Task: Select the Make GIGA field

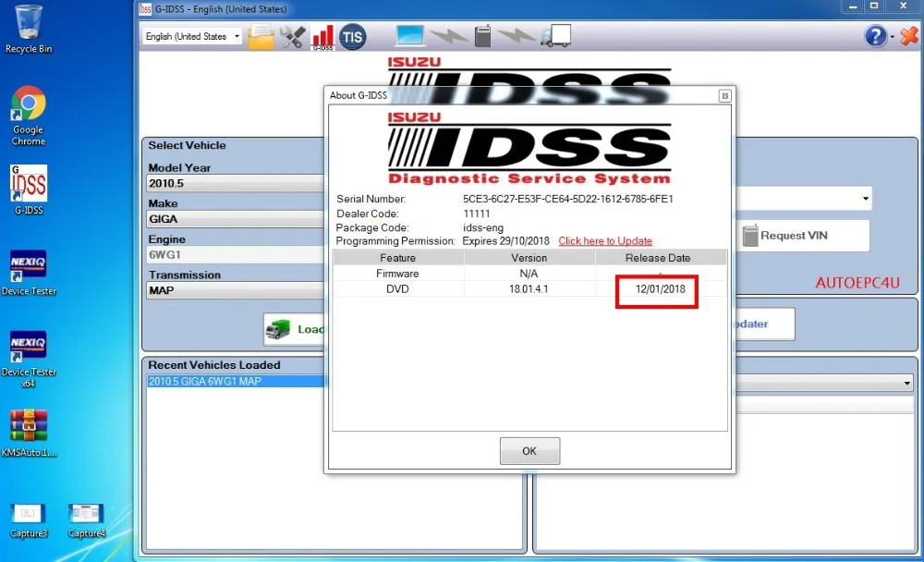Action: pyautogui.click(x=236, y=219)
